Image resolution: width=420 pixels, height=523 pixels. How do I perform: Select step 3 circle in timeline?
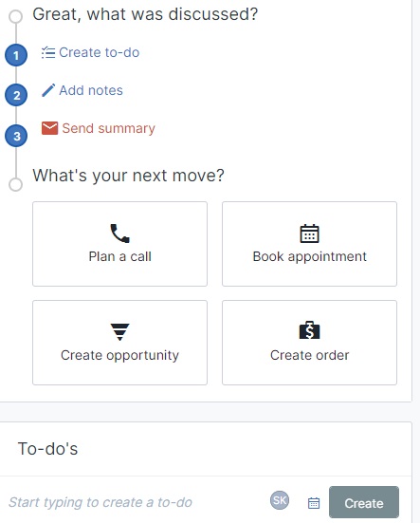(16, 136)
